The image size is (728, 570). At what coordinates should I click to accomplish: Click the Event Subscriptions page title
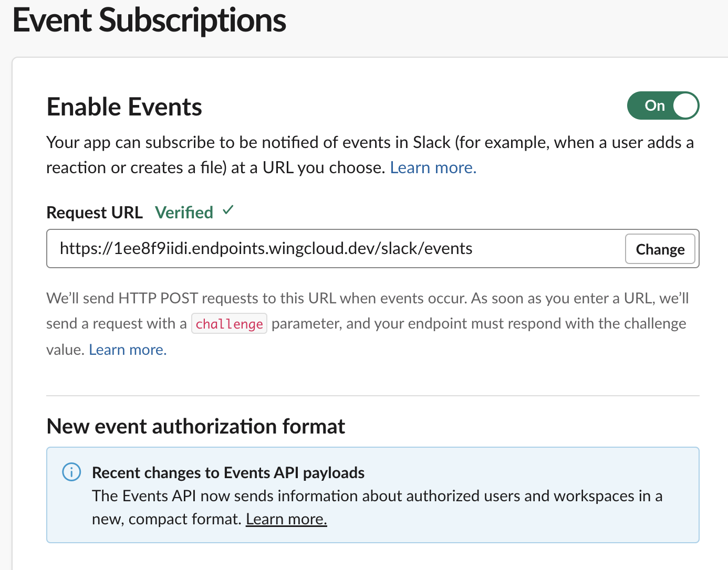pos(149,21)
